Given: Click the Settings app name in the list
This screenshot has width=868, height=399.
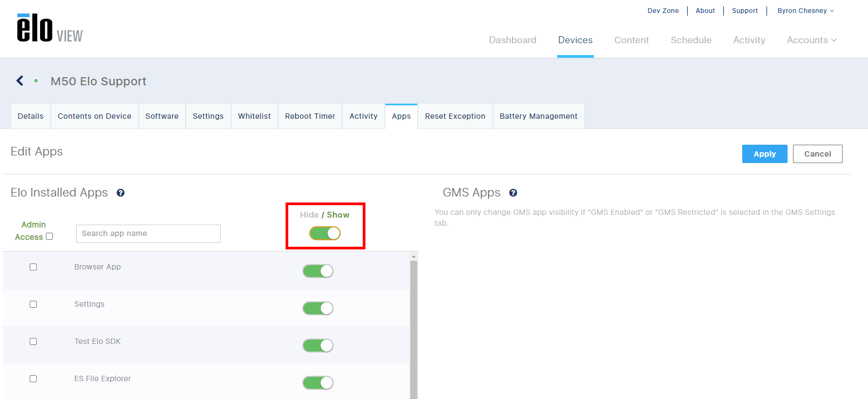Looking at the screenshot, I should pos(90,304).
